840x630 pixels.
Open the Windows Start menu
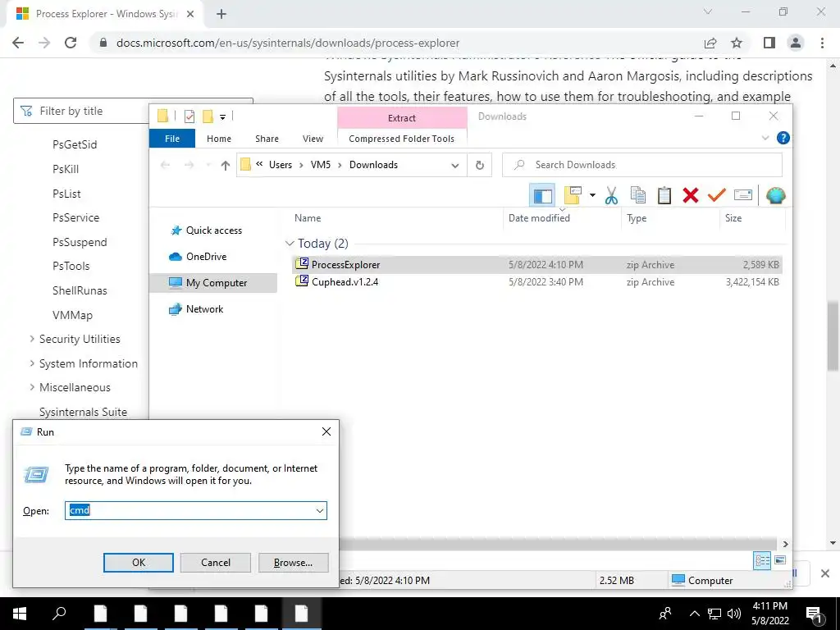20,614
